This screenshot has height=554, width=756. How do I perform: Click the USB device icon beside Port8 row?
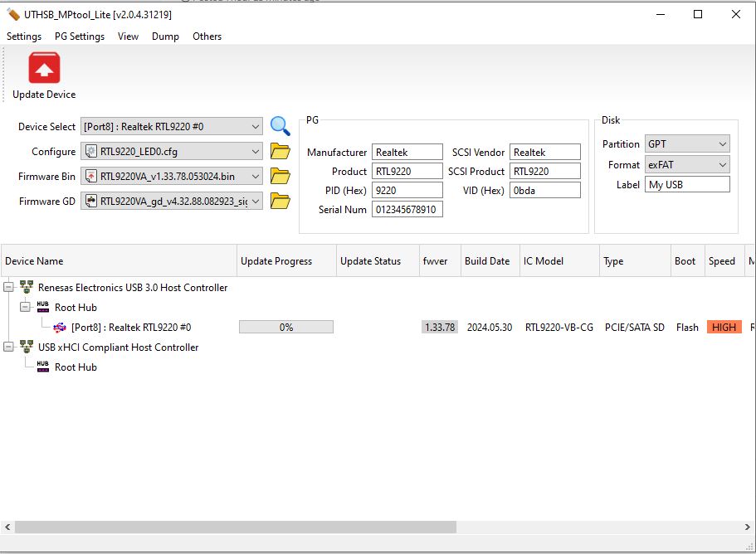(x=59, y=328)
